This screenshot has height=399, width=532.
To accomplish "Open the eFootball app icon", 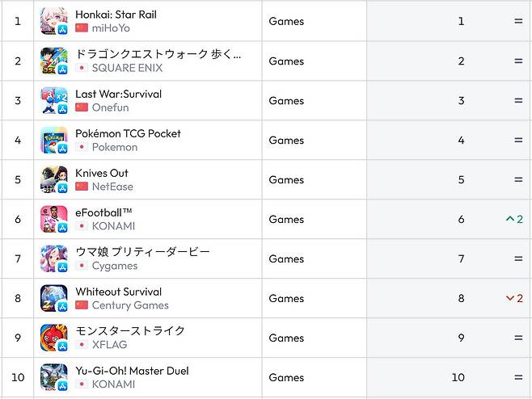I will tap(53, 220).
